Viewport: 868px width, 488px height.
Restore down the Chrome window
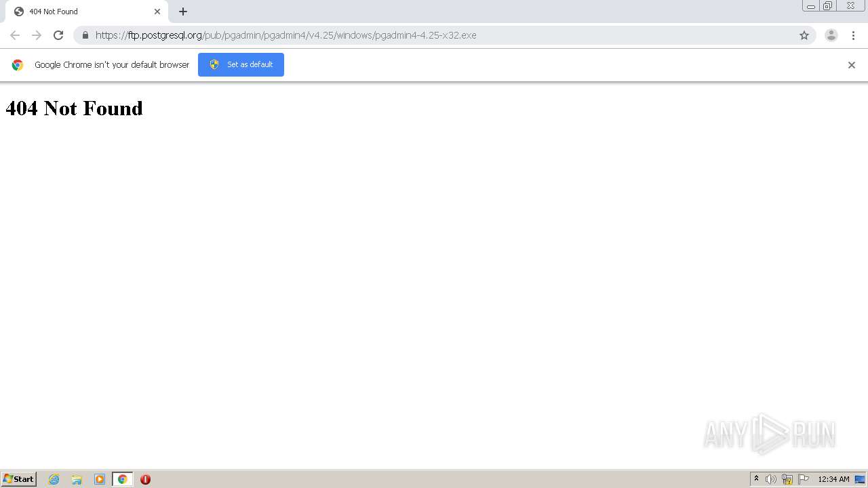(x=828, y=6)
